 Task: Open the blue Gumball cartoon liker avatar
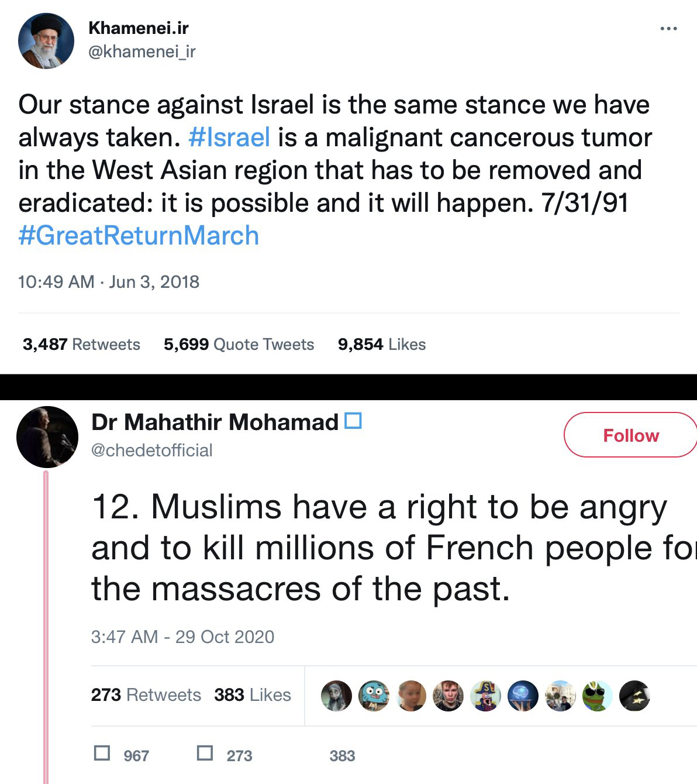click(x=374, y=696)
